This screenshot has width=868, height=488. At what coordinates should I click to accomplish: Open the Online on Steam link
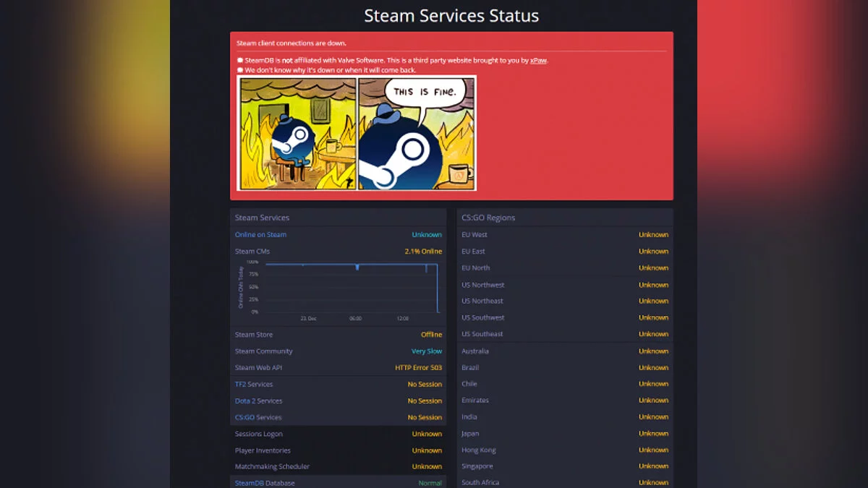260,234
